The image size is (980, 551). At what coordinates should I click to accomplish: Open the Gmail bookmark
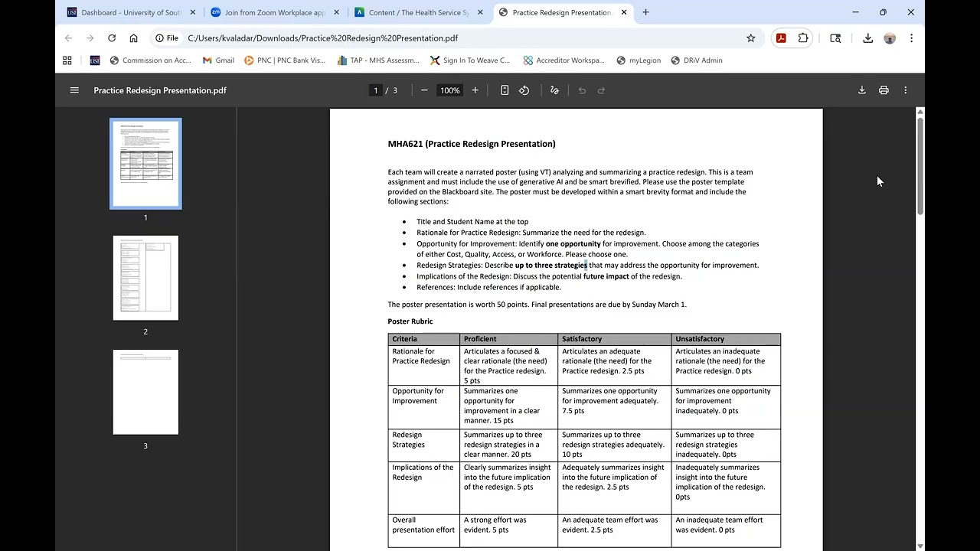coord(218,60)
